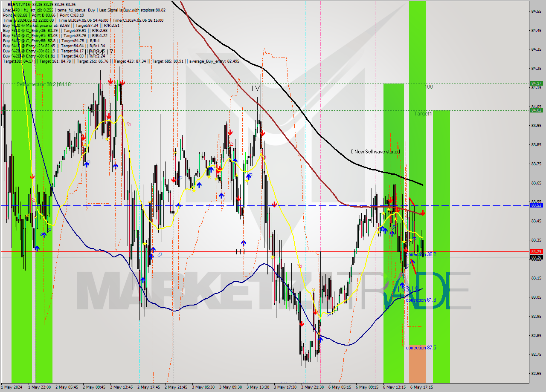Select the blue buy arrow near the 3 May 21:30 low

click(x=320, y=339)
